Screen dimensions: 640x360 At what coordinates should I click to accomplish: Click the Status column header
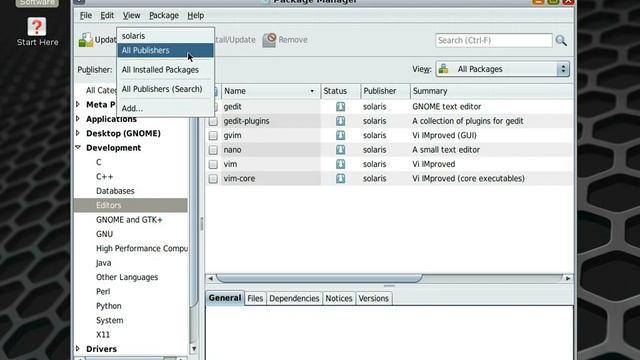pos(341,91)
